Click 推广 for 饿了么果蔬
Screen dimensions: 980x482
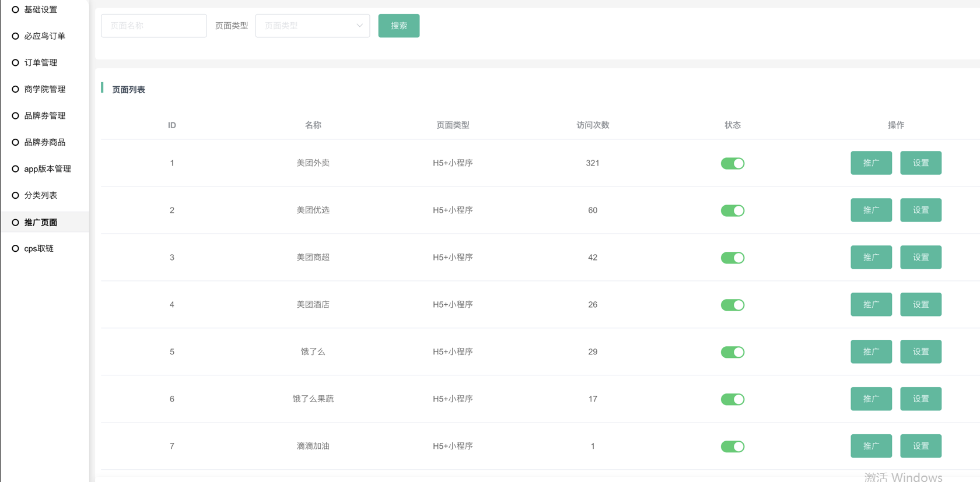(871, 399)
